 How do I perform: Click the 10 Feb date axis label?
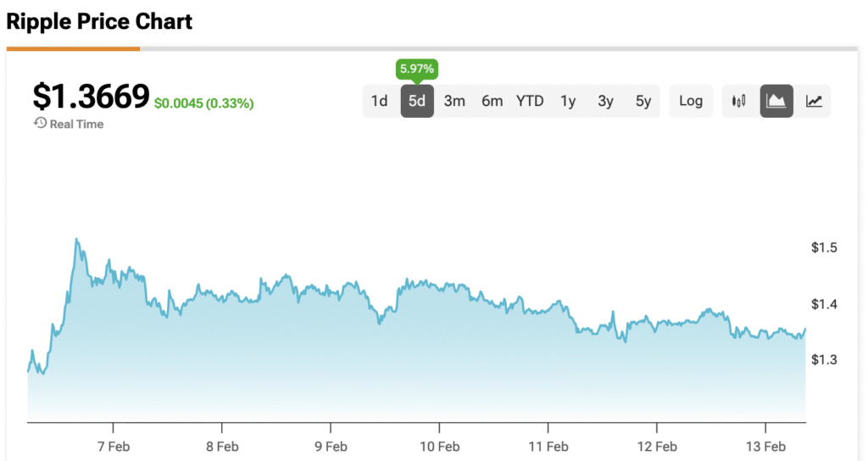tap(439, 446)
